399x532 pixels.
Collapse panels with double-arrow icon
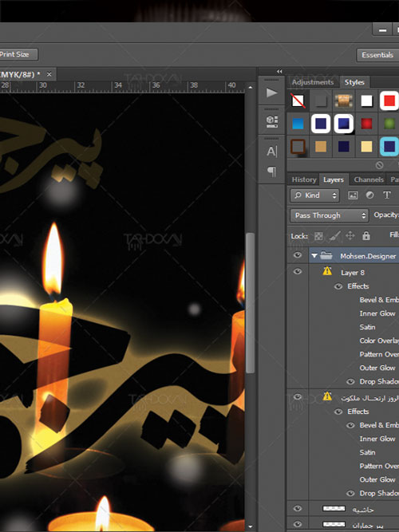[x=279, y=71]
